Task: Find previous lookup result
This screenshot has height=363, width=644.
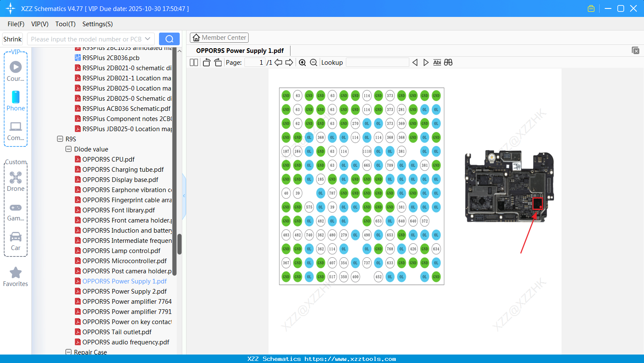Action: [415, 63]
